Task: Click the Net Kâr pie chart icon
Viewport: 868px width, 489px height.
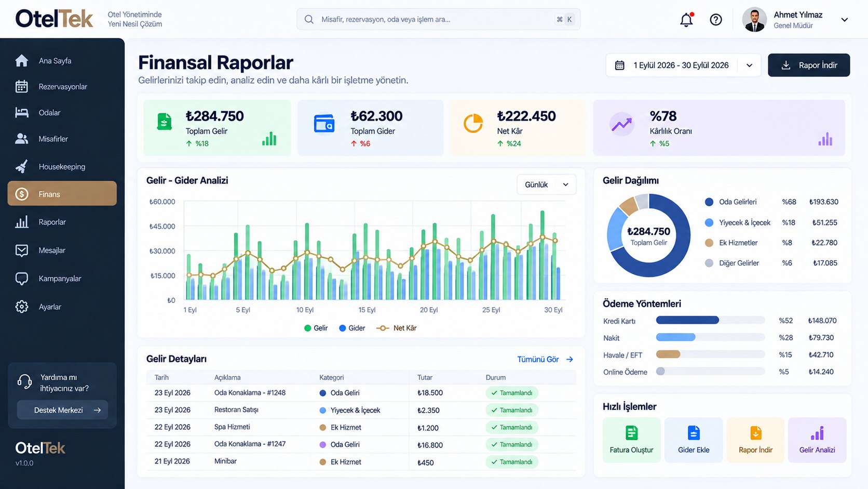Action: (473, 123)
